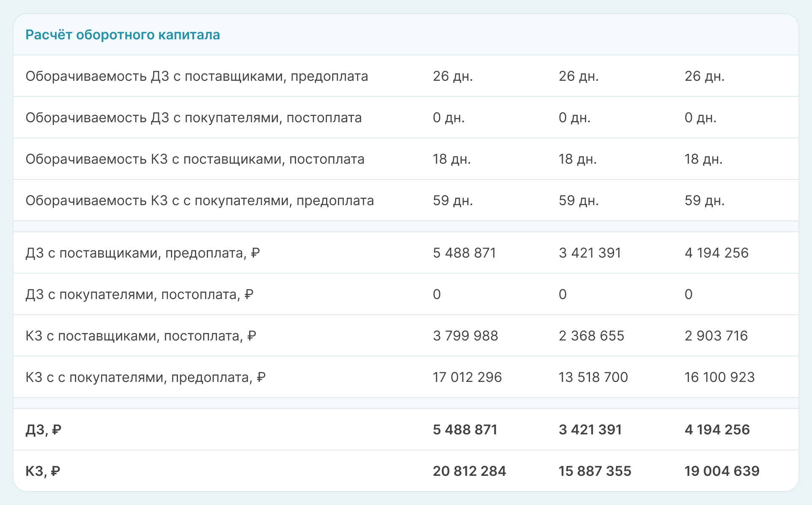Click the Оборачиваемость КЗ с с покупателями, предоплата label
812x505 pixels.
pyautogui.click(x=200, y=200)
